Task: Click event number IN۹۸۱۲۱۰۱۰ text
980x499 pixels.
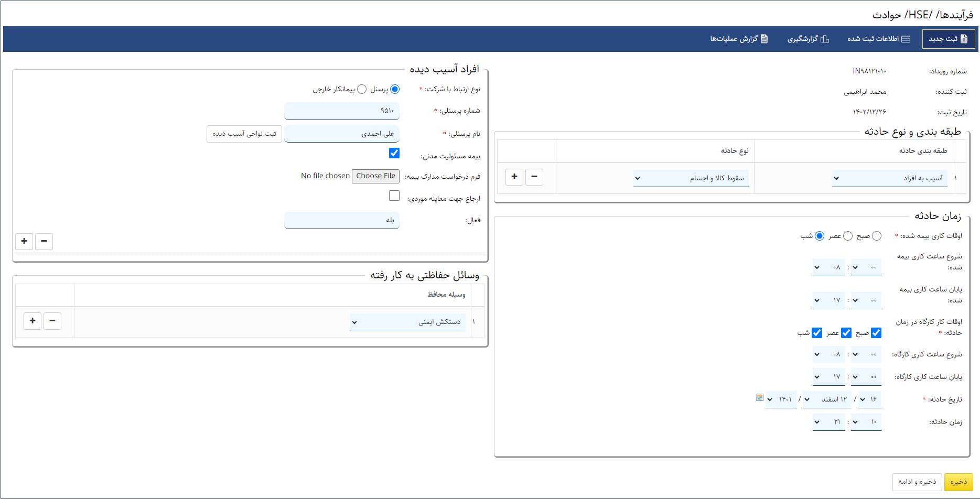Action: pos(869,71)
